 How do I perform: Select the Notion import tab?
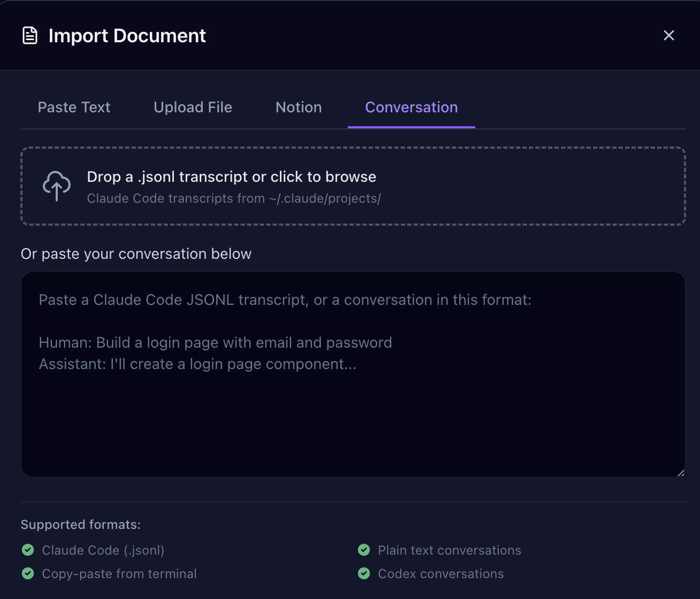click(x=298, y=107)
